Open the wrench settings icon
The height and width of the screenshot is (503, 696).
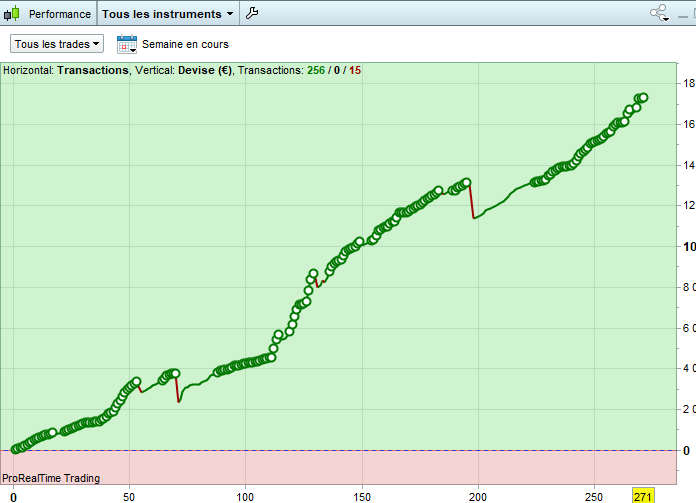[252, 13]
